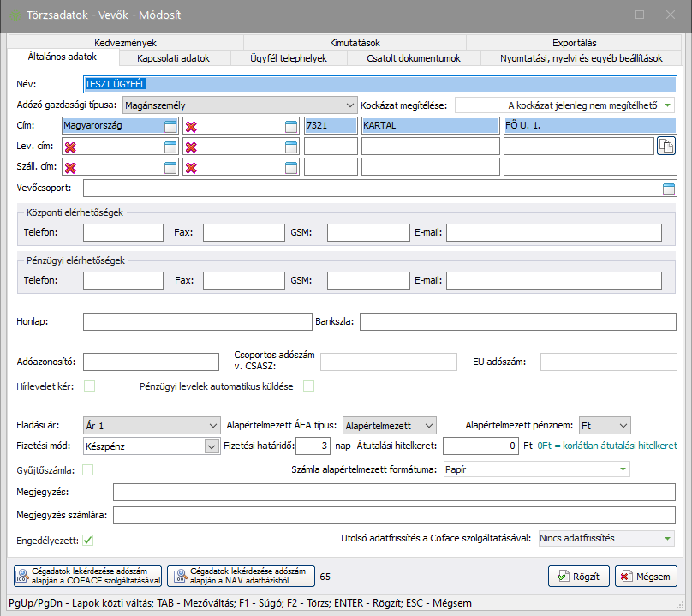
Task: Switch to Kapcsolati adatok tab
Action: (173, 58)
